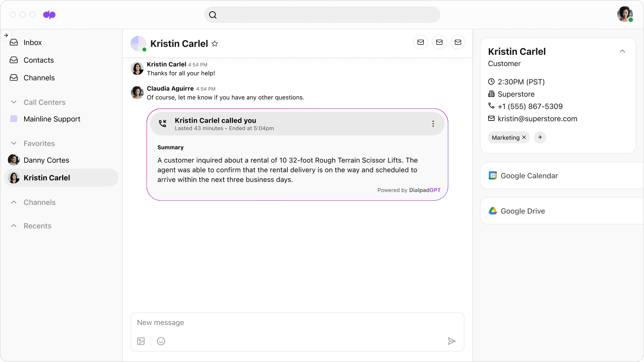
Task: Open Danny Cortes conversation
Action: pos(46,160)
